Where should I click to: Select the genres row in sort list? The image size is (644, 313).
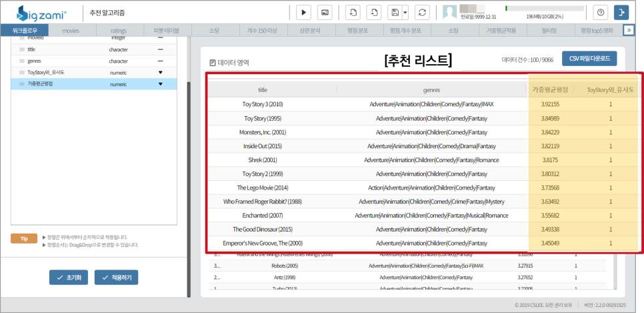pos(93,61)
